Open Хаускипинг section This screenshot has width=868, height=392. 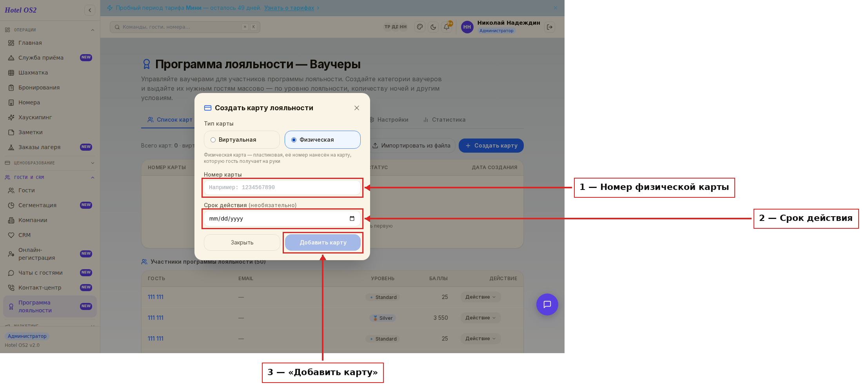50,117
